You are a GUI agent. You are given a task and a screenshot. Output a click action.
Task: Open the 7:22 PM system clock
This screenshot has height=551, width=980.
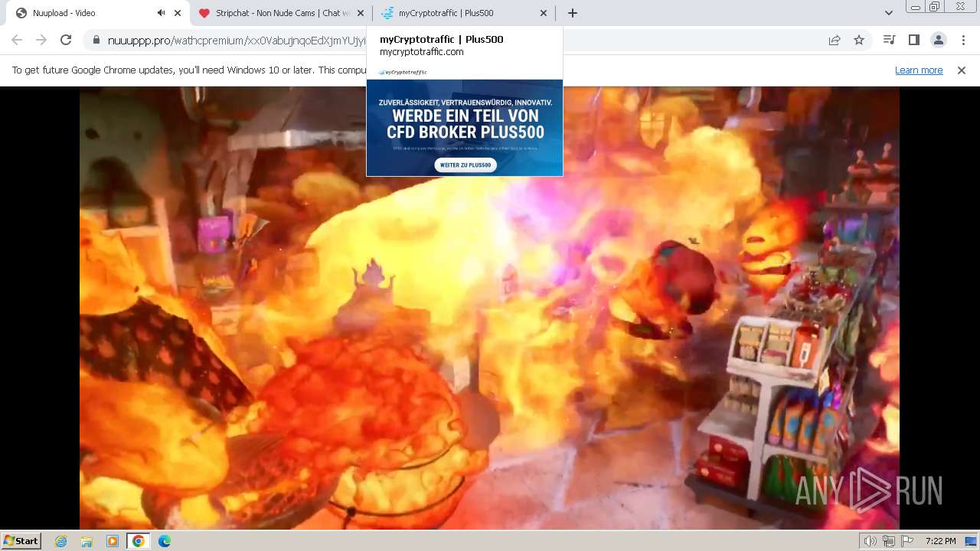coord(940,541)
